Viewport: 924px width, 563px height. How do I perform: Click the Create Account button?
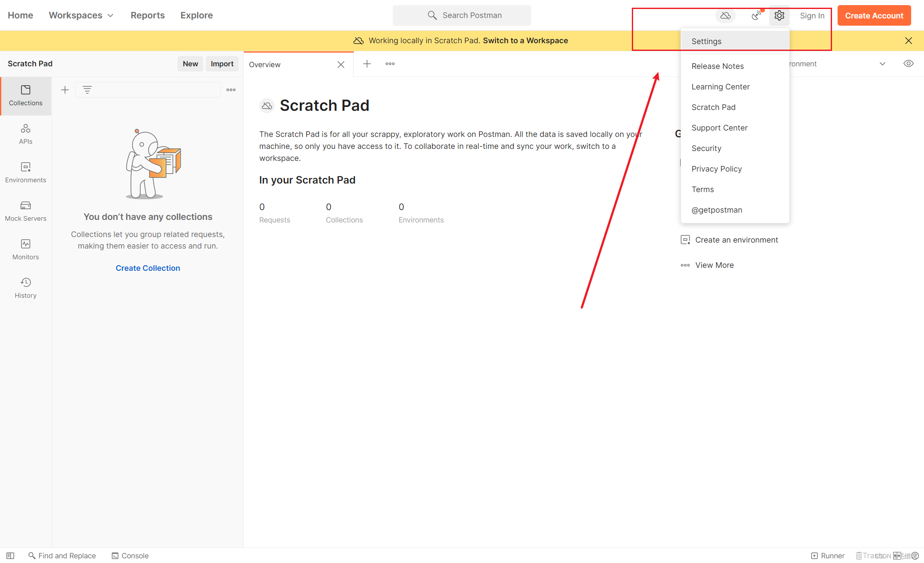pyautogui.click(x=874, y=15)
